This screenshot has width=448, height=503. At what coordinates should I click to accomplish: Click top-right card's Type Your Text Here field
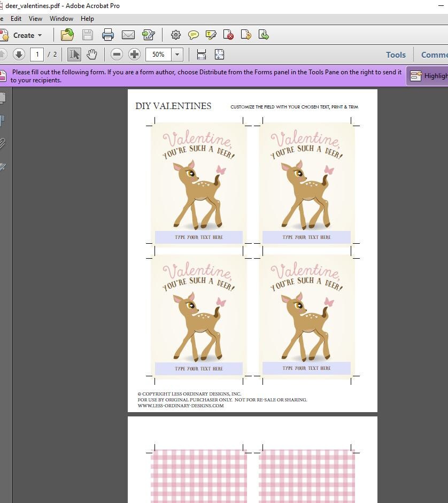(306, 237)
